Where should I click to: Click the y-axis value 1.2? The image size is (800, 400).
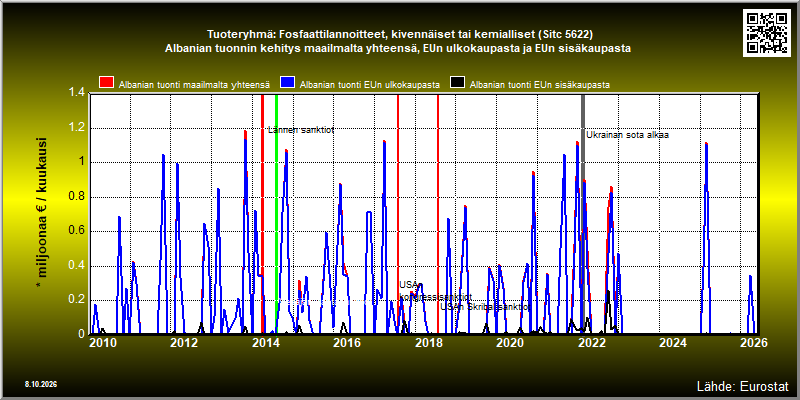click(77, 128)
